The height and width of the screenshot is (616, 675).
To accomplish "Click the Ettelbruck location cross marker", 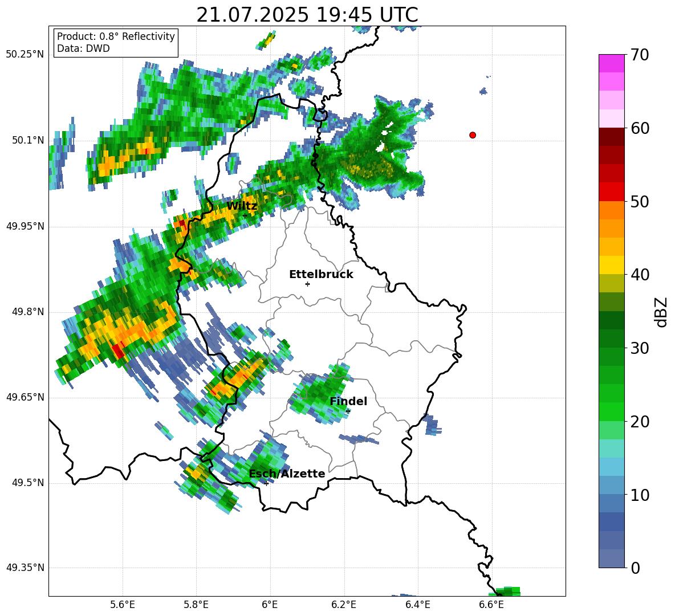I will pyautogui.click(x=307, y=284).
